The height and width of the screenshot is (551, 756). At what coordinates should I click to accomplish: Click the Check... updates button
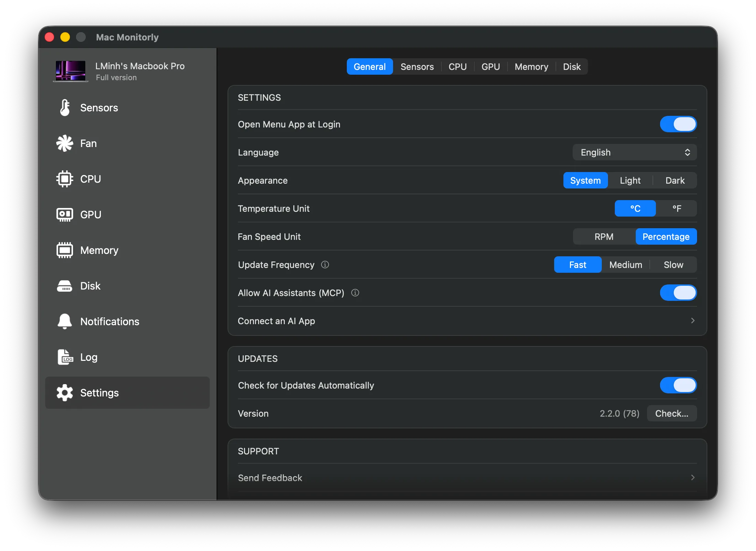click(672, 413)
